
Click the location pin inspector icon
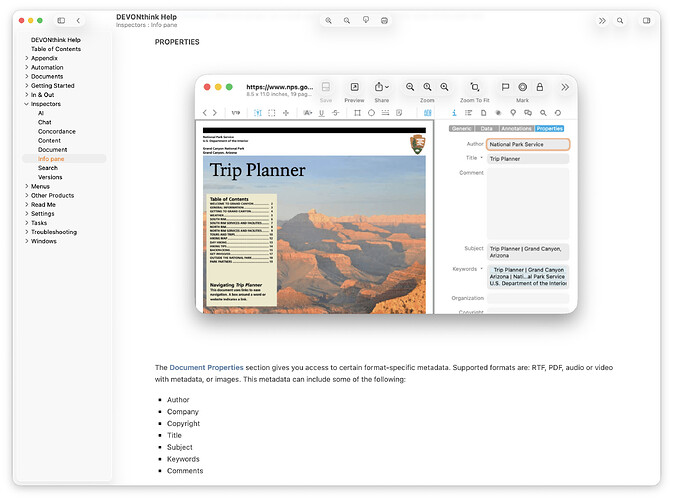click(x=513, y=113)
